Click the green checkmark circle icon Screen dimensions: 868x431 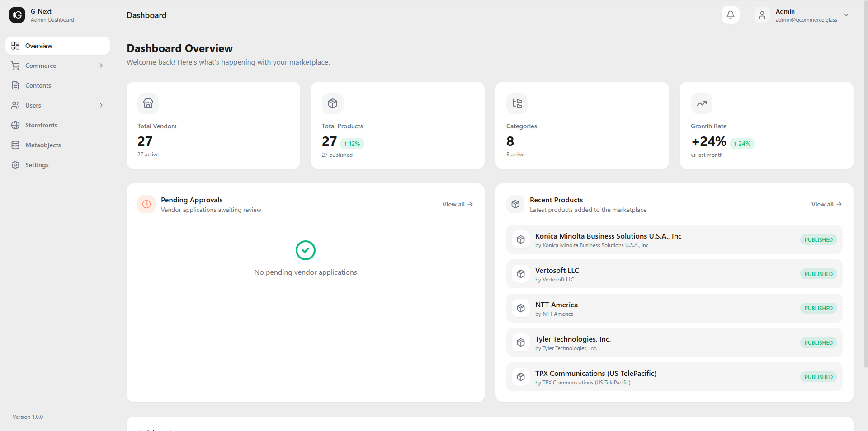(306, 250)
